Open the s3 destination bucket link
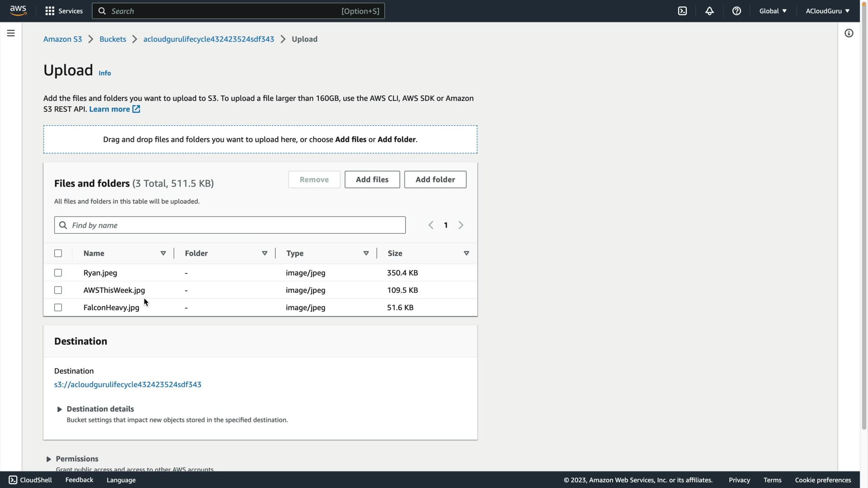Viewport: 868px width, 488px height. click(x=127, y=384)
